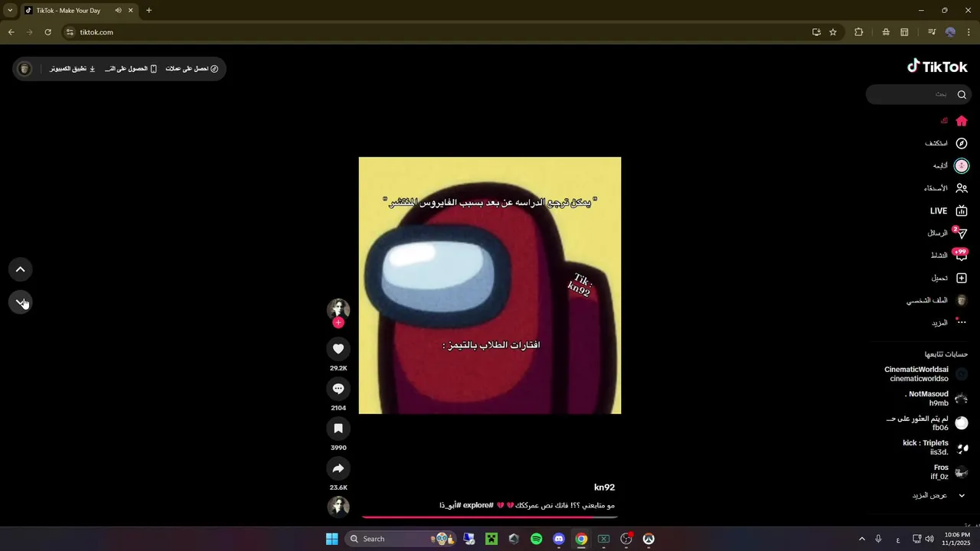Mute the TikTok browser tab audio
Image resolution: width=980 pixels, height=551 pixels.
[118, 11]
